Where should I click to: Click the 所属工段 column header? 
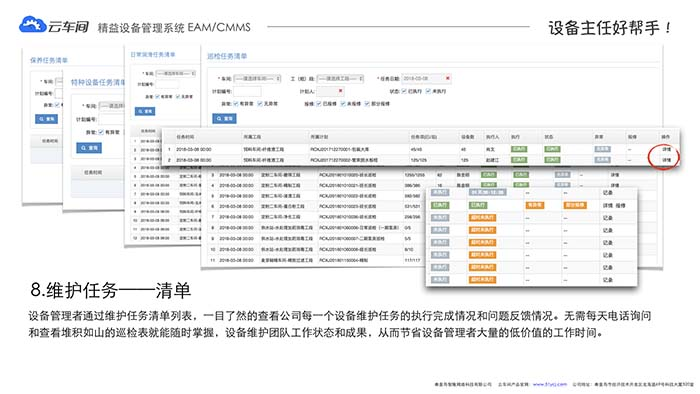[x=252, y=137]
